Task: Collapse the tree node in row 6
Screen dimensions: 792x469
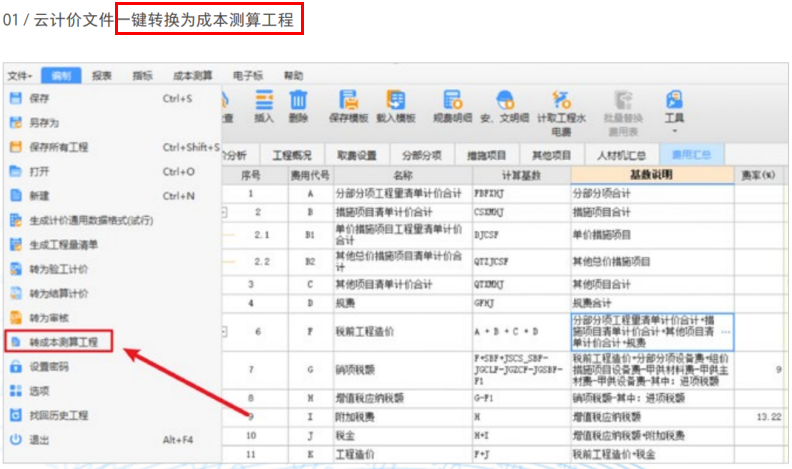Action: coord(224,328)
